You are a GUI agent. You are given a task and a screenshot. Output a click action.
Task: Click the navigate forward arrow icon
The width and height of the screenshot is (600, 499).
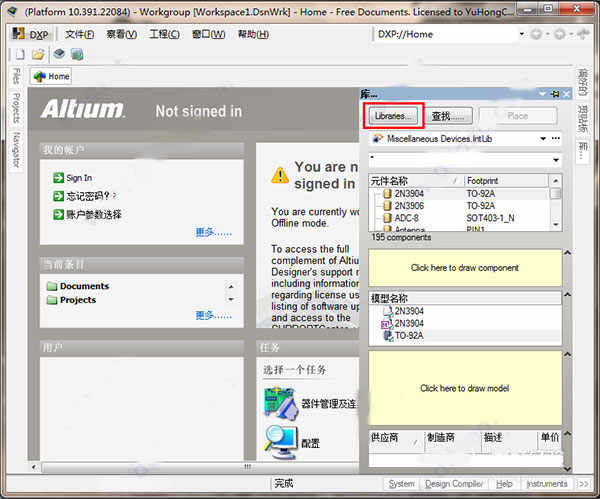559,34
